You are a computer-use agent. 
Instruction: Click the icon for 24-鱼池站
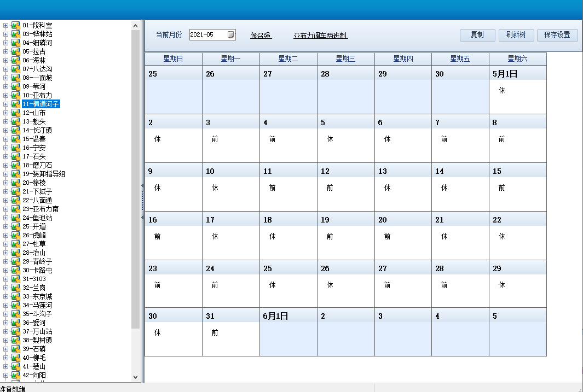tap(16, 218)
